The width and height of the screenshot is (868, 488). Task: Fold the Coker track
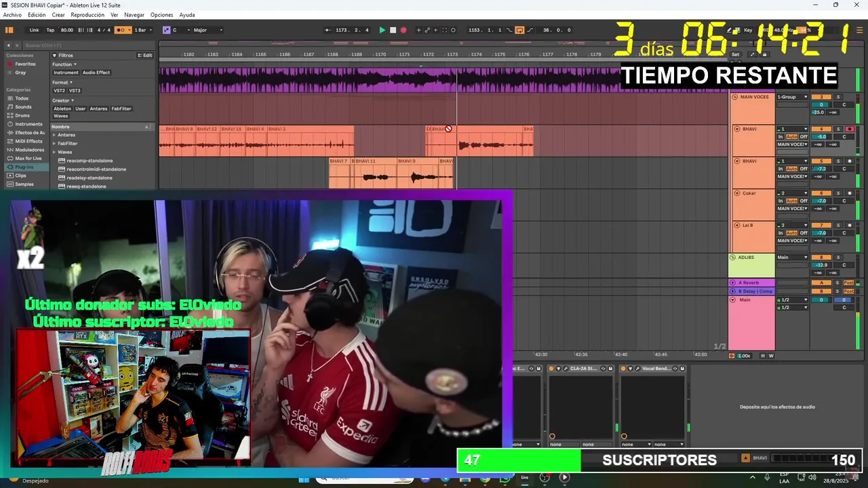pyautogui.click(x=737, y=193)
